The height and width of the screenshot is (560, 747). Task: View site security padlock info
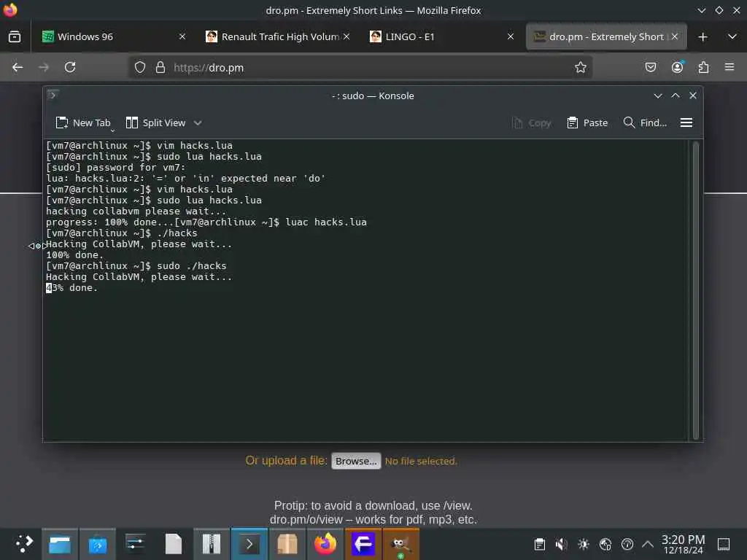pyautogui.click(x=160, y=68)
